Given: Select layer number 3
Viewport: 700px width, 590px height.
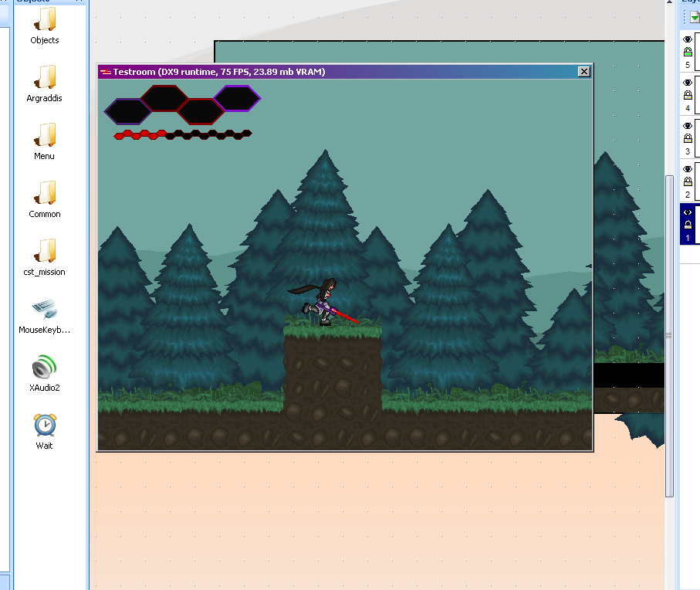Looking at the screenshot, I should point(688,152).
